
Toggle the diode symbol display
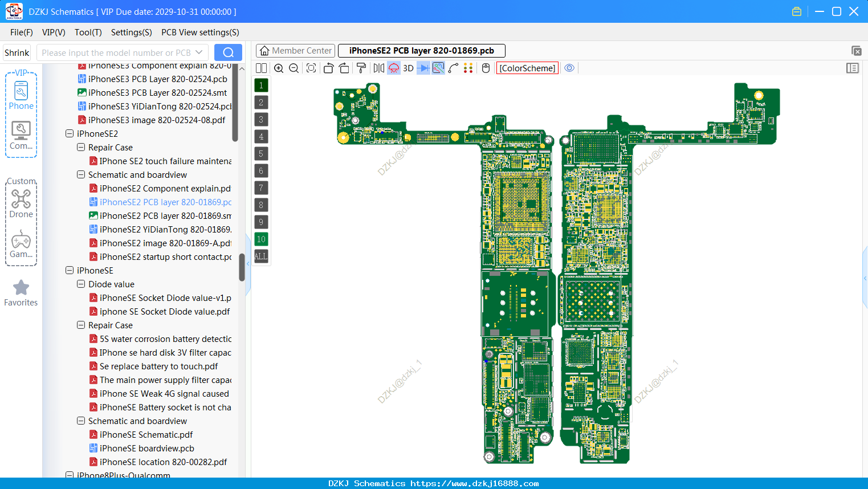423,68
